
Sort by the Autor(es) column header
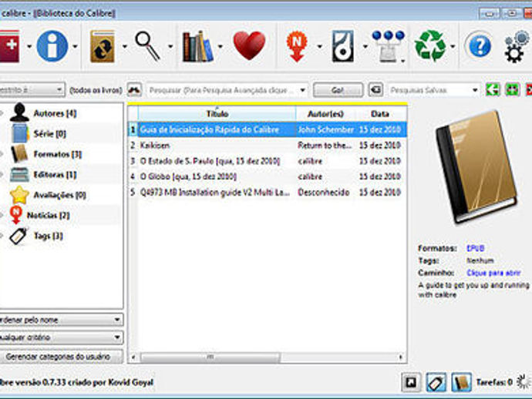[325, 114]
